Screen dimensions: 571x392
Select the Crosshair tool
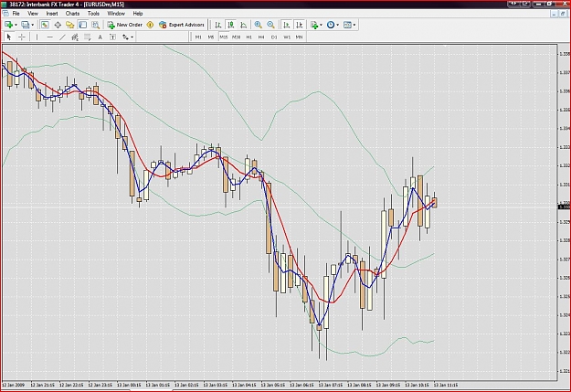pyautogui.click(x=22, y=37)
